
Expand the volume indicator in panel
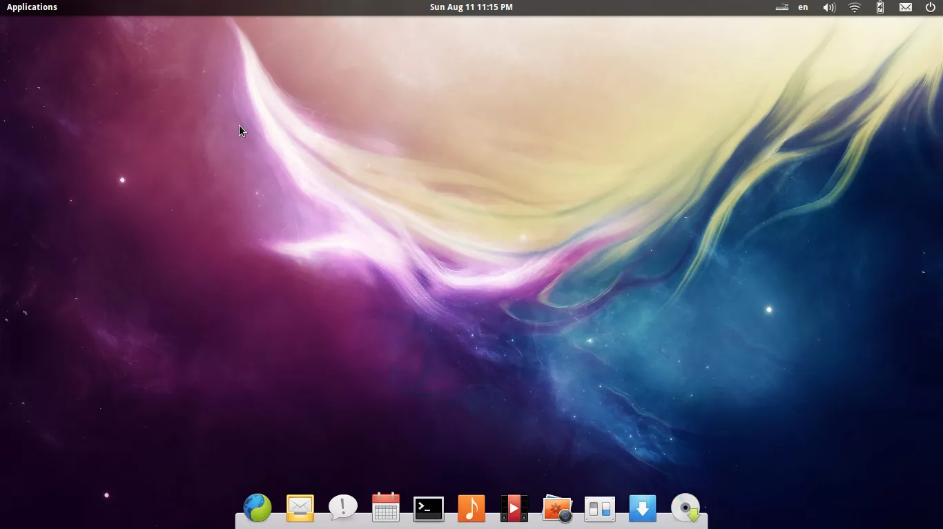pyautogui.click(x=829, y=7)
